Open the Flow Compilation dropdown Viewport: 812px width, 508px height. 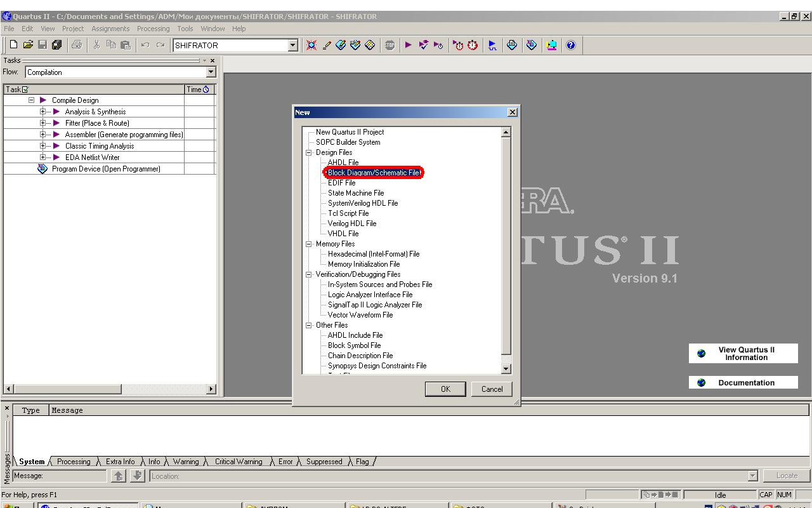(x=211, y=72)
